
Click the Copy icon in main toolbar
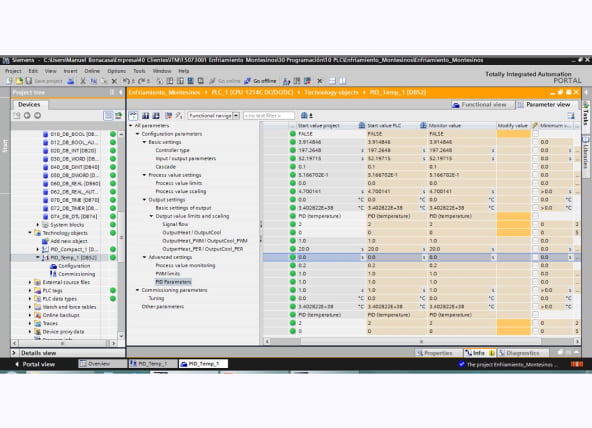(93, 81)
